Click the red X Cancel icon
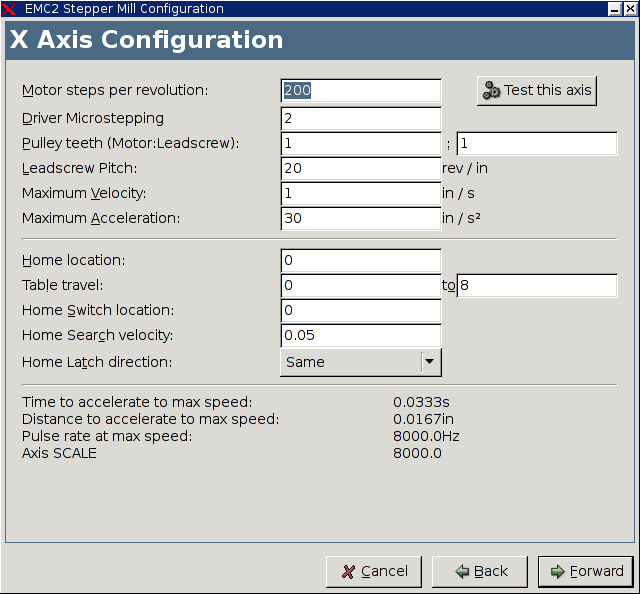640x594 pixels. (348, 571)
